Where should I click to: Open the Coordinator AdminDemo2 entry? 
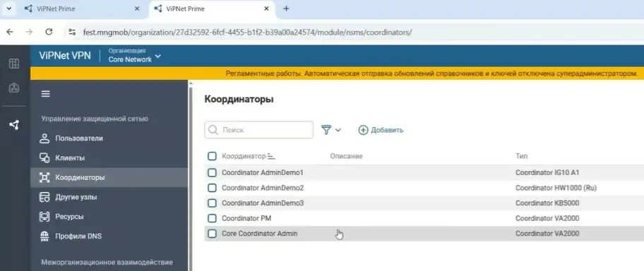pyautogui.click(x=263, y=188)
